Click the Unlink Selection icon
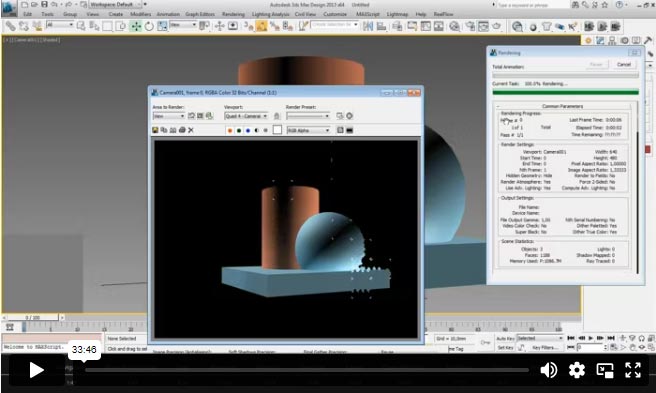The image size is (656, 393). point(23,27)
